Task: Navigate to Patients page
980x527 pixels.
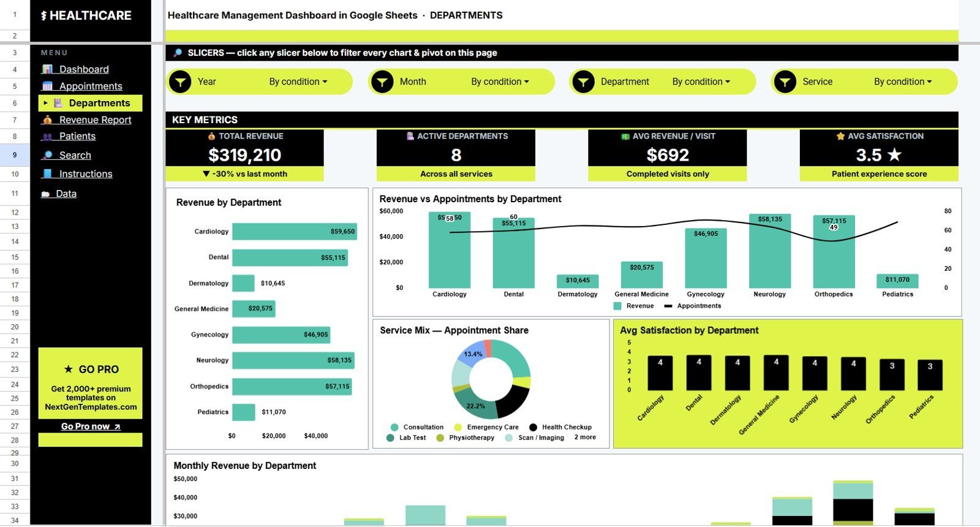Action: [x=77, y=137]
